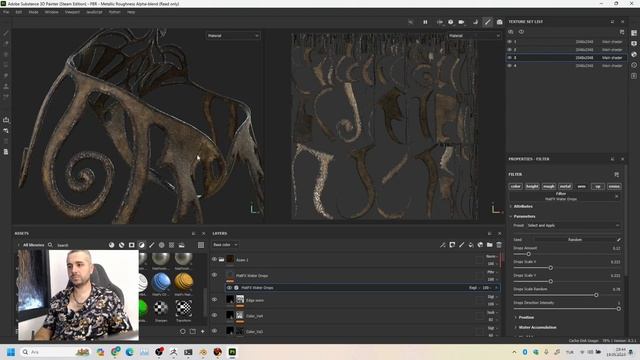Select the Material Picker tool in left toolbar

coord(6,97)
